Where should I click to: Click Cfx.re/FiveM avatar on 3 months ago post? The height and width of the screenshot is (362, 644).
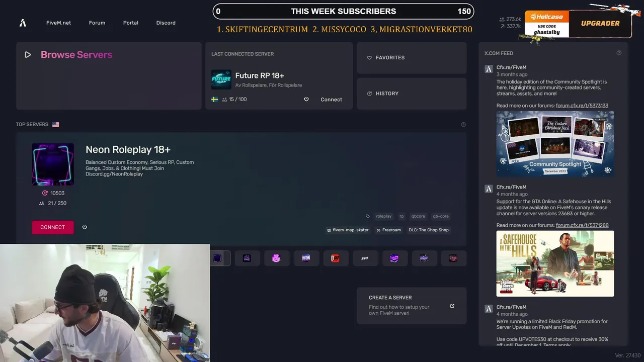[x=488, y=69]
